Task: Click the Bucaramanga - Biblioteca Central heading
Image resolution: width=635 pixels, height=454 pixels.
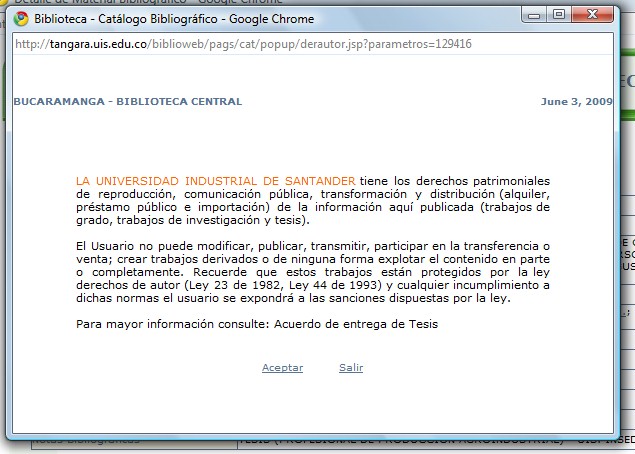Action: click(127, 102)
